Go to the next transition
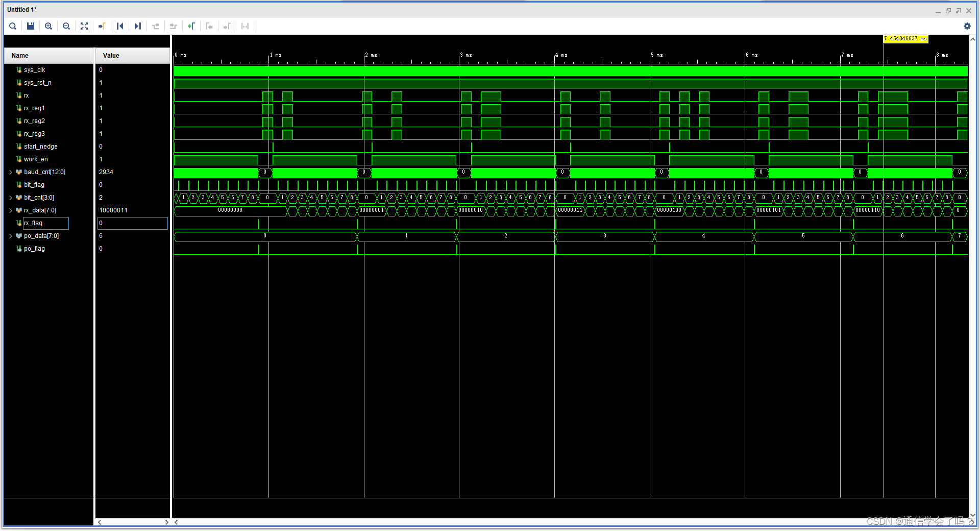Screen dimensions: 980x531 pos(174,26)
